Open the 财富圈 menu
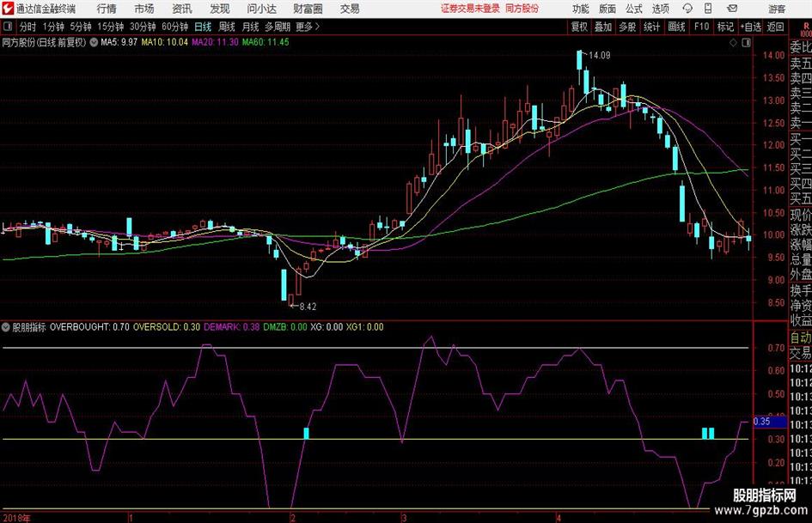 point(308,9)
